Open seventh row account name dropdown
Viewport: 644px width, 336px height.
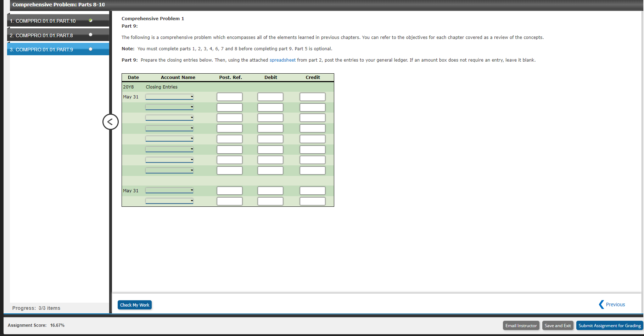(x=169, y=160)
